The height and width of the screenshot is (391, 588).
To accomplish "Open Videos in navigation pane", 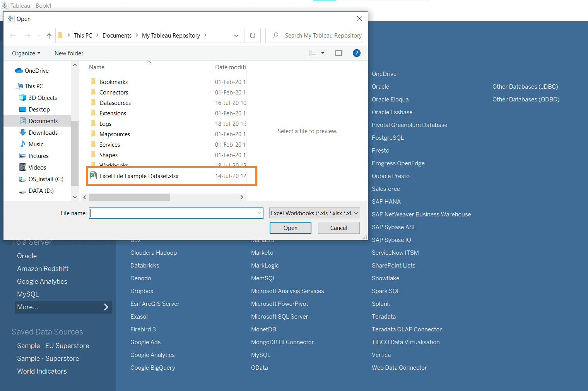I will click(x=32, y=167).
